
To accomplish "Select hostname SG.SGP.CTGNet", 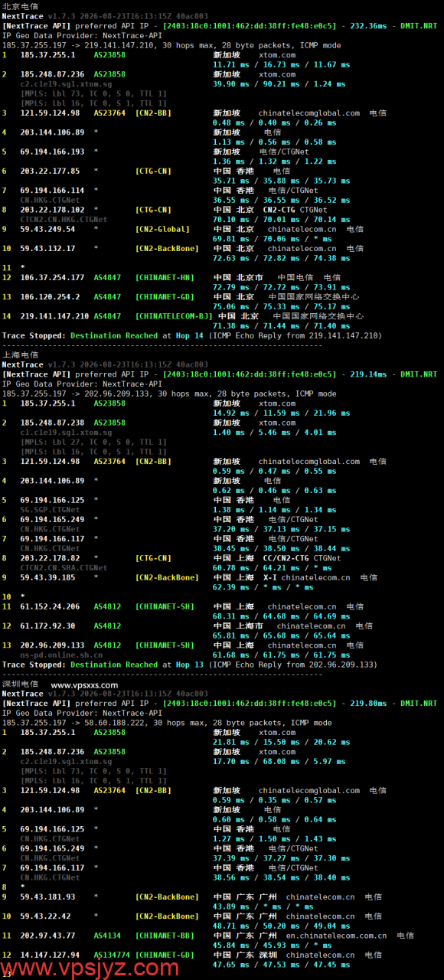I will coord(50,509).
